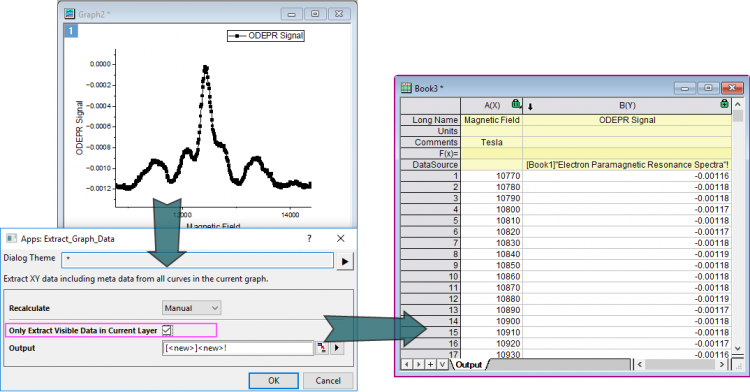This screenshot has height=392, width=750.
Task: Click the DataSource cell for column B
Action: 627,165
